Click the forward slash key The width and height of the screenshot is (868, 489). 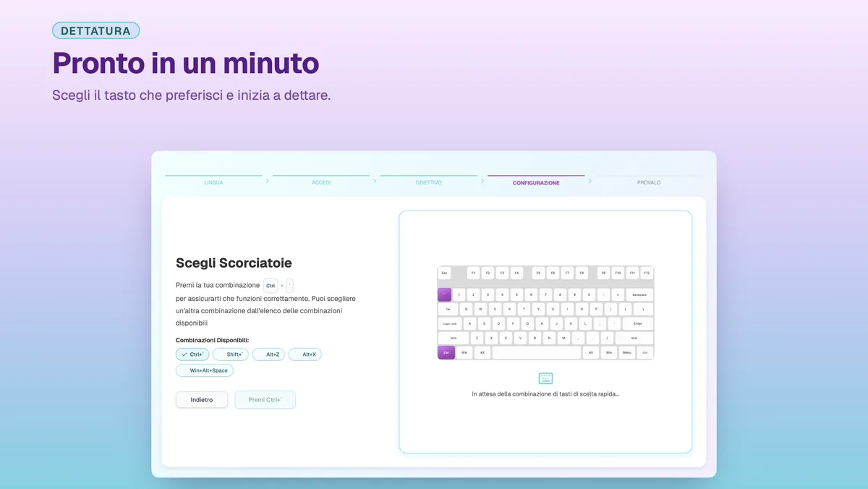(x=607, y=338)
